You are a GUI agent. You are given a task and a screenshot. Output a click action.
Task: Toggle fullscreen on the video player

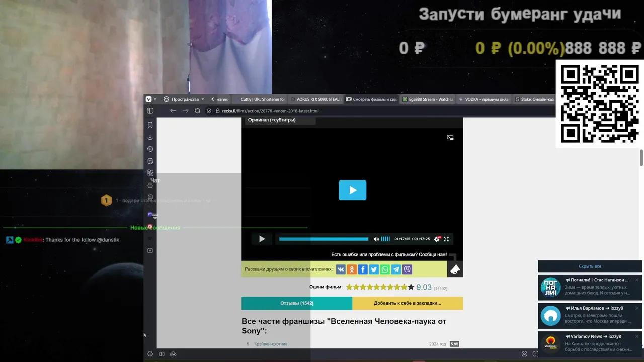click(446, 239)
